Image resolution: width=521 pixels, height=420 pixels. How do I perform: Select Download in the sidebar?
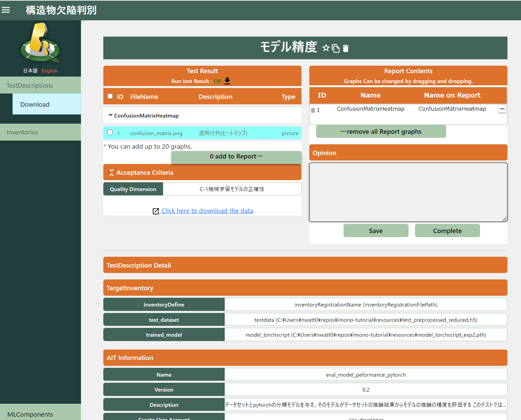pos(35,104)
